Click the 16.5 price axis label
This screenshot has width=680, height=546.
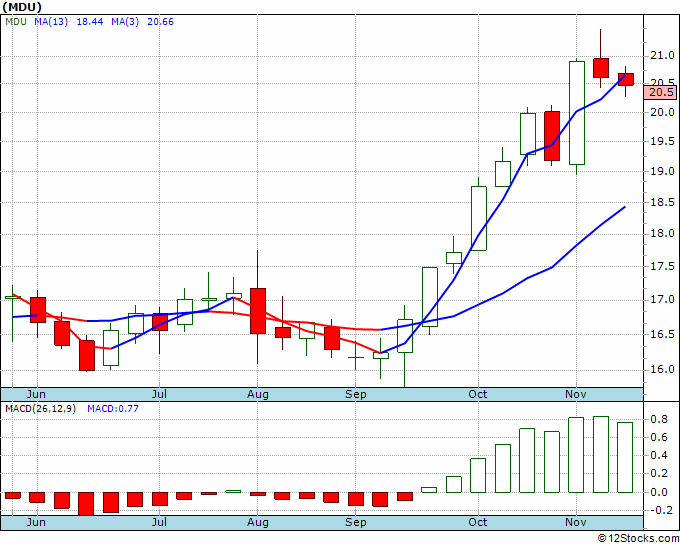pos(662,334)
